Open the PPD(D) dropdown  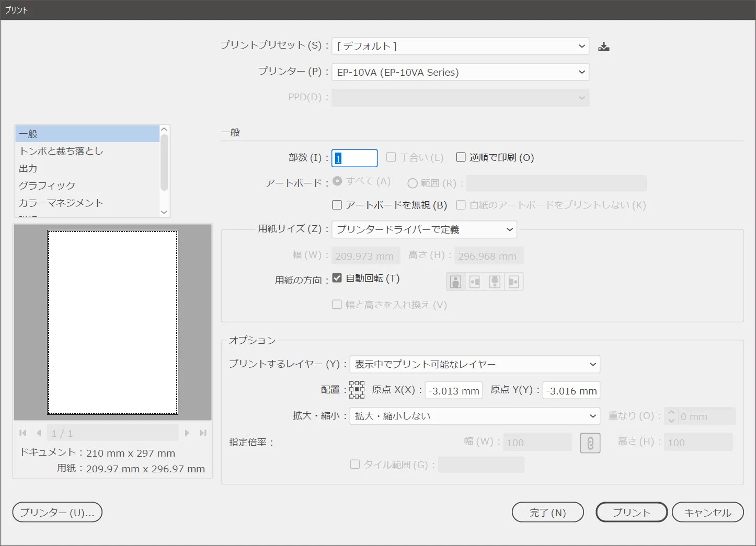click(461, 98)
